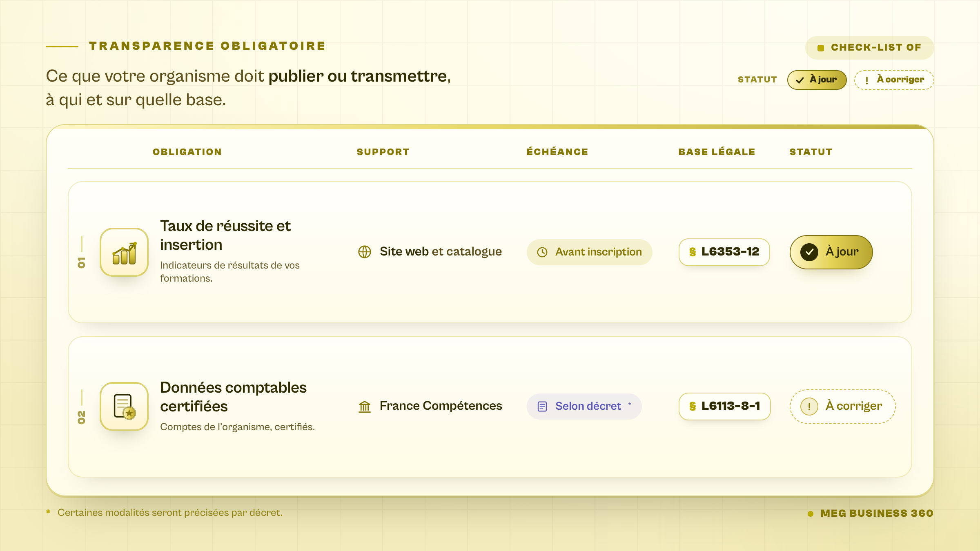
Task: Click the description Comptes de l'organisme, certifiés
Action: pyautogui.click(x=237, y=427)
